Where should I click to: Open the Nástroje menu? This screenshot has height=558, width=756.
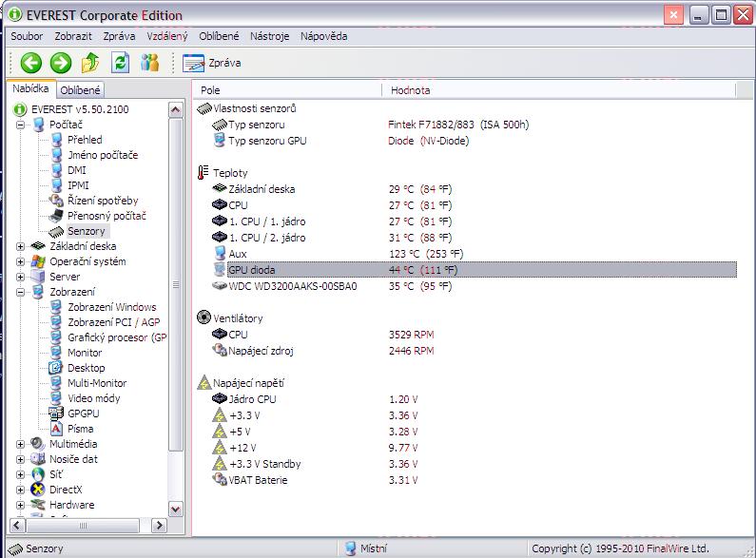click(269, 36)
